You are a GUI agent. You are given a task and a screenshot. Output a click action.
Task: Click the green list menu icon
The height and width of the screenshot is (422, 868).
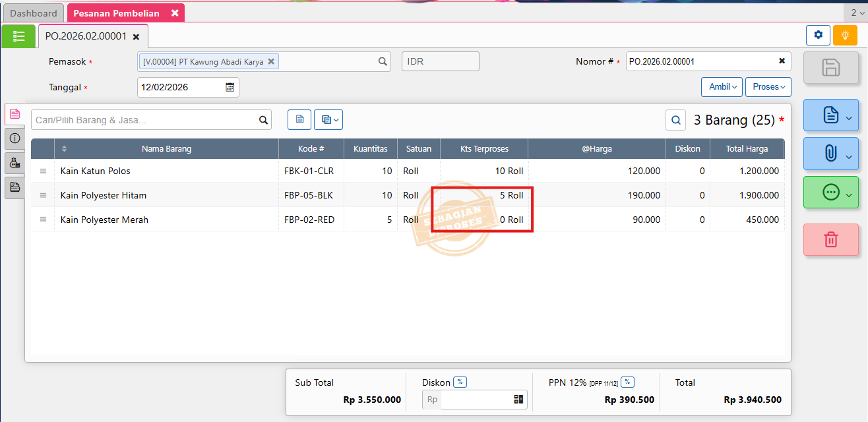click(x=18, y=36)
